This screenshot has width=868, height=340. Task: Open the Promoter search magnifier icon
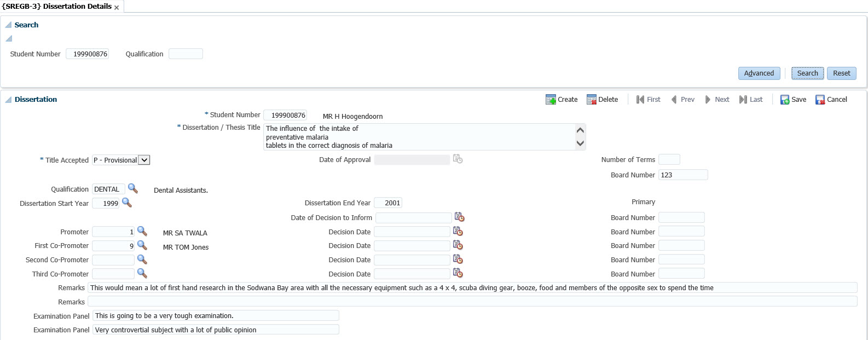[142, 231]
